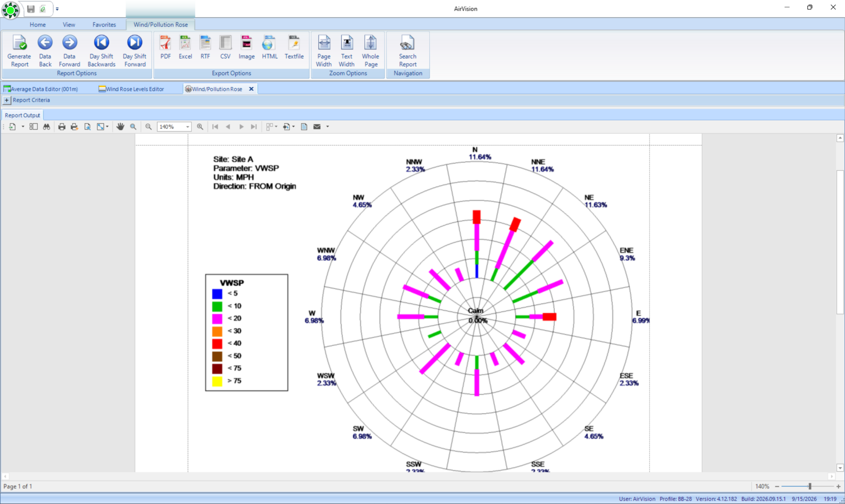Viewport: 845px width, 504px height.
Task: Go to the first page
Action: 215,127
